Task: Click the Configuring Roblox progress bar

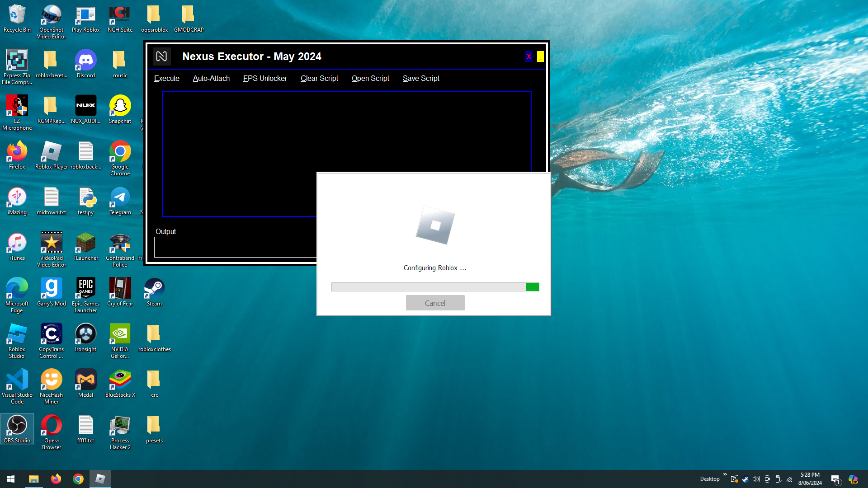Action: click(x=435, y=287)
